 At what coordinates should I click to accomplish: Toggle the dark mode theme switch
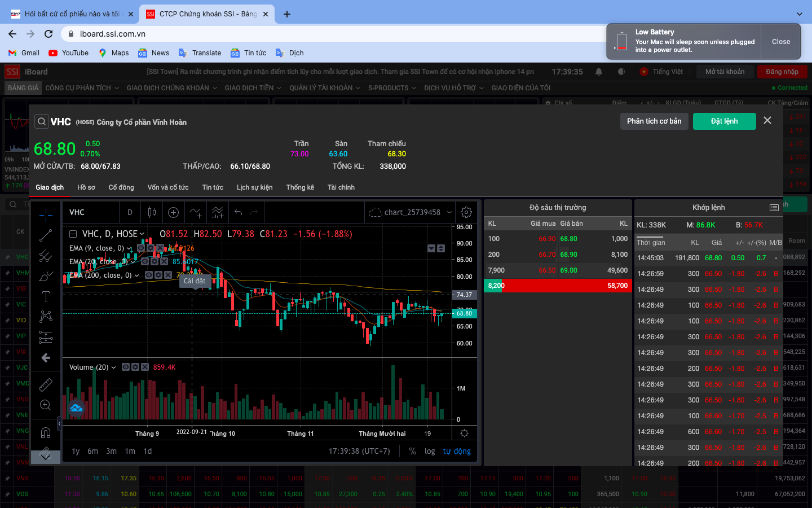(621, 72)
